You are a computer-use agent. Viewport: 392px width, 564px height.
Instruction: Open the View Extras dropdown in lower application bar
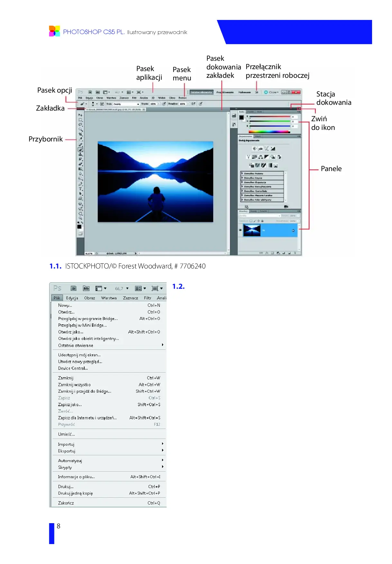(101, 288)
